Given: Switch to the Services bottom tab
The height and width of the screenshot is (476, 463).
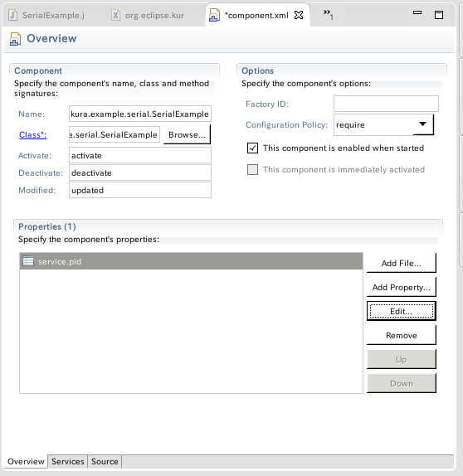Looking at the screenshot, I should click(68, 461).
